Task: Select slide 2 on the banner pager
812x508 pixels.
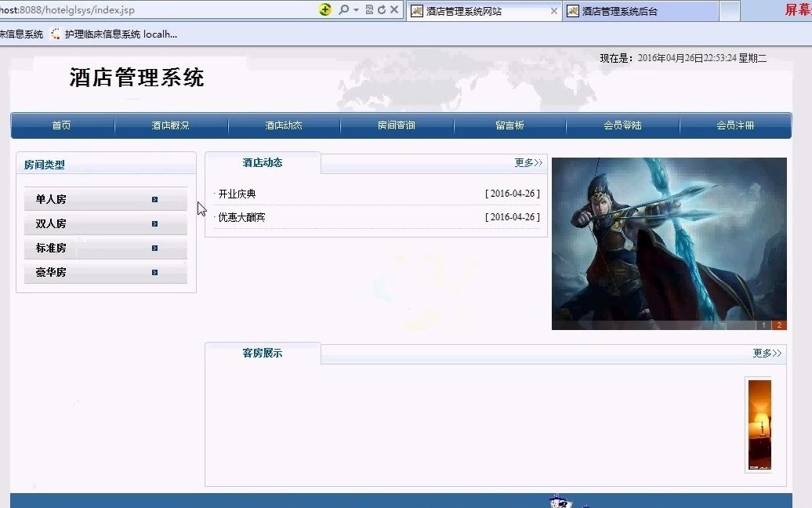Action: click(x=780, y=325)
